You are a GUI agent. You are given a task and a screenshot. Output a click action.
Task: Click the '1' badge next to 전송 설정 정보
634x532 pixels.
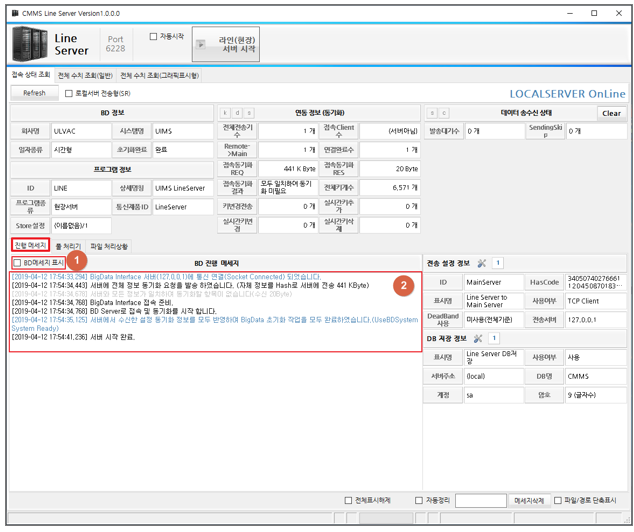coord(498,263)
